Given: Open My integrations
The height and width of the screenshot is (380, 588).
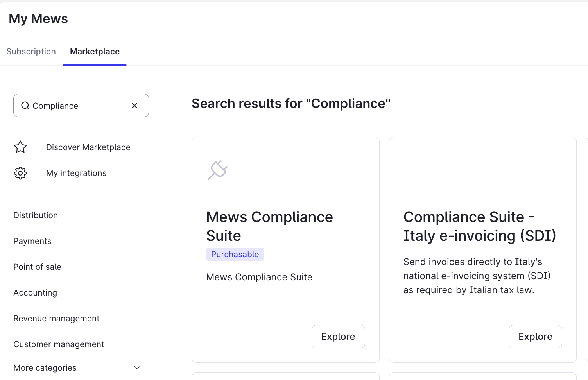Looking at the screenshot, I should click(x=76, y=173).
